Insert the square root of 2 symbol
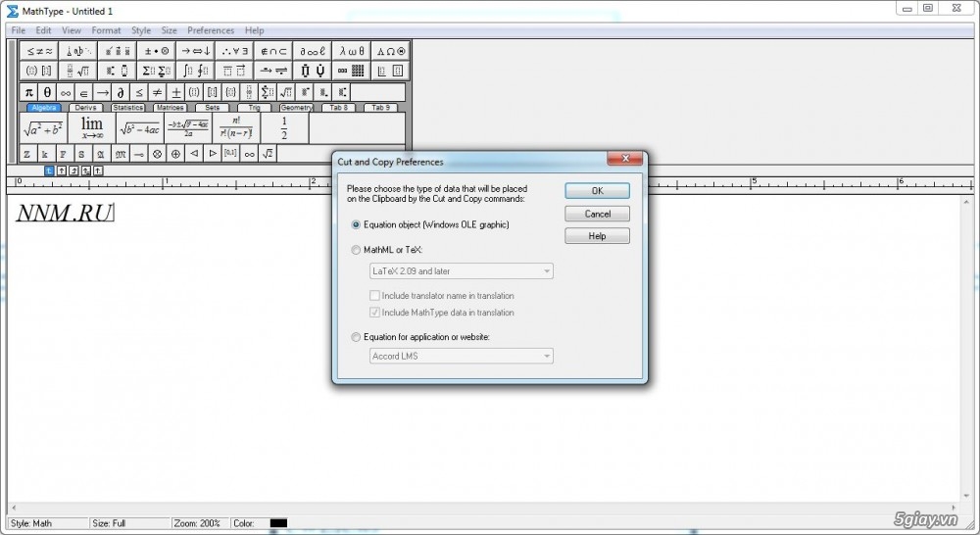The image size is (980, 535). point(268,154)
